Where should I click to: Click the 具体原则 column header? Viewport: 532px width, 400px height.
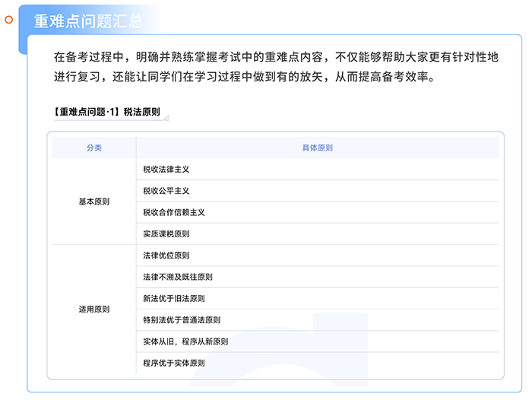click(x=317, y=148)
